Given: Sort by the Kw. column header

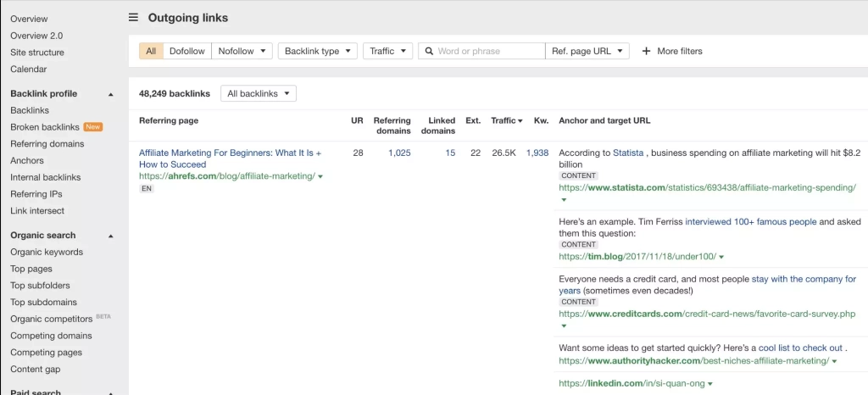Looking at the screenshot, I should click(542, 120).
